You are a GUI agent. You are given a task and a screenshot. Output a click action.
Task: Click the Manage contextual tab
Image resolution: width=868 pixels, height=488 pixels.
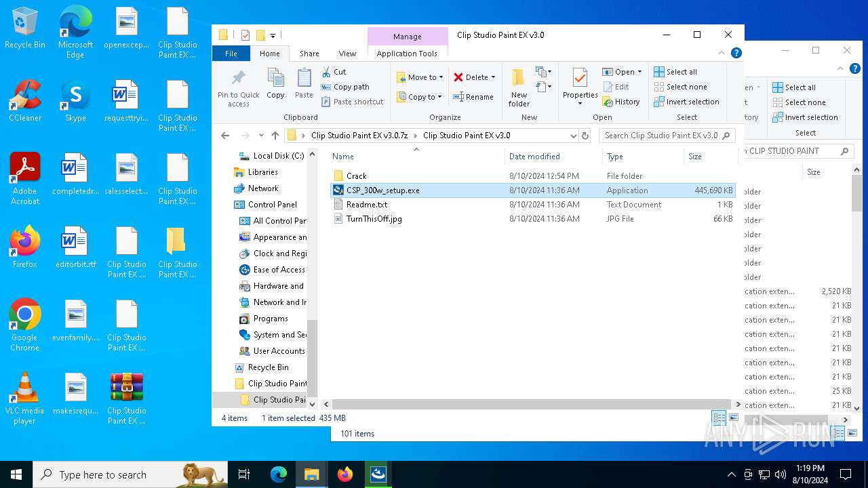coord(407,37)
